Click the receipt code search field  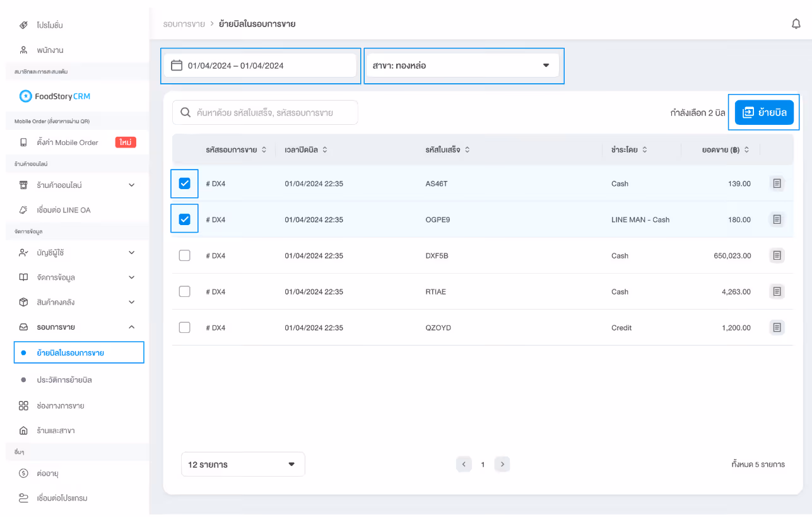tap(265, 112)
